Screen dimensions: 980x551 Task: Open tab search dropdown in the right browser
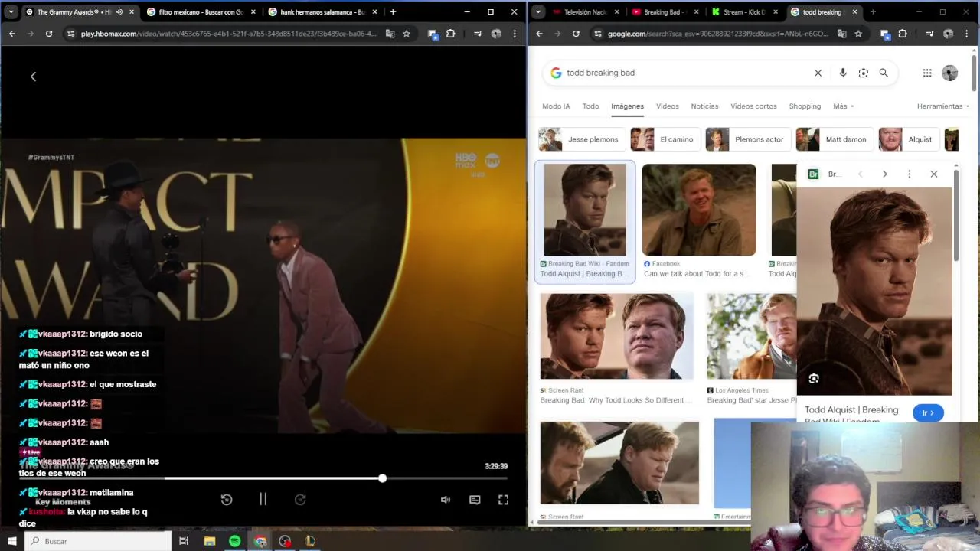tap(538, 11)
